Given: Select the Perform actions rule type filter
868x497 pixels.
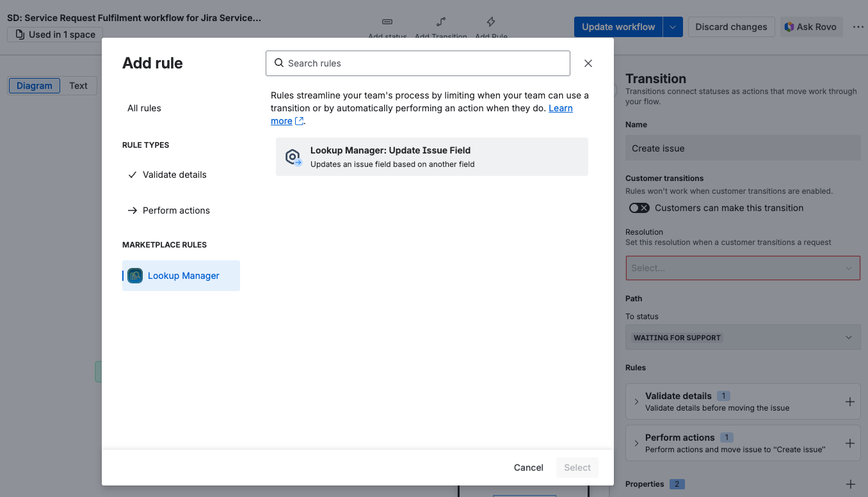Looking at the screenshot, I should (176, 210).
